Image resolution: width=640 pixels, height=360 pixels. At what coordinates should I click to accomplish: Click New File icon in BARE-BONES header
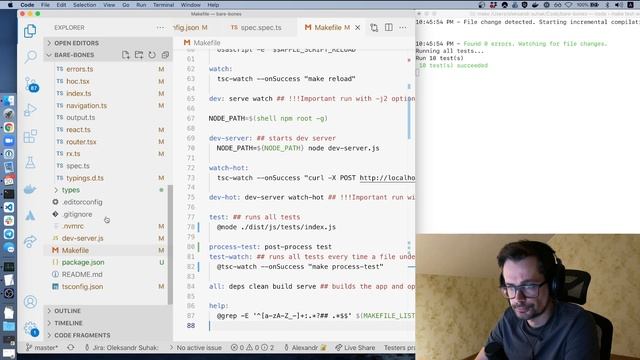(x=126, y=55)
